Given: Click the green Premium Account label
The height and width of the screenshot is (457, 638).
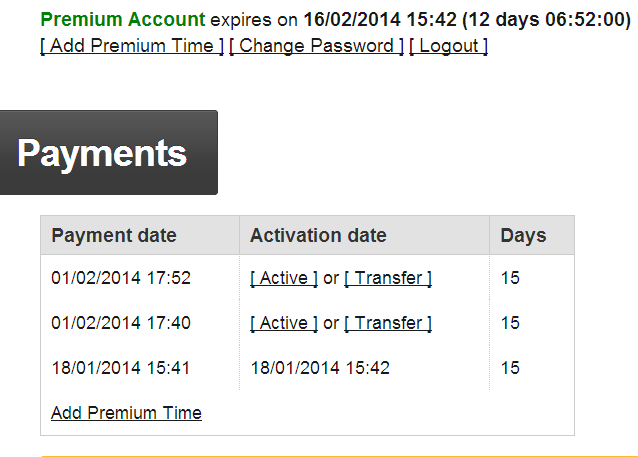Looking at the screenshot, I should coord(122,19).
